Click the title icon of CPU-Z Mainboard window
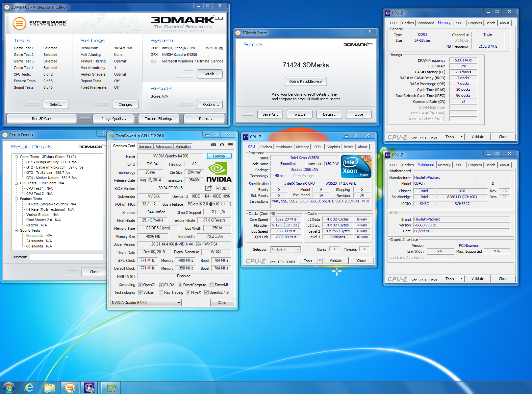This screenshot has height=394, width=532. point(388,155)
